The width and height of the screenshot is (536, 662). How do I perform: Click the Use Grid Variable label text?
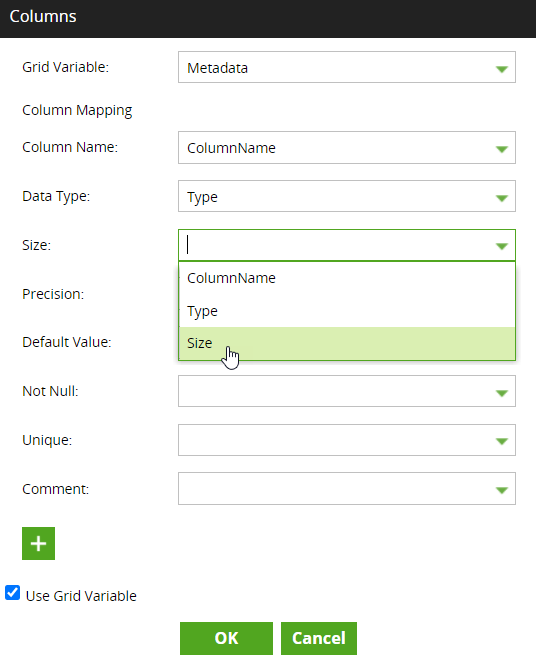coord(81,596)
